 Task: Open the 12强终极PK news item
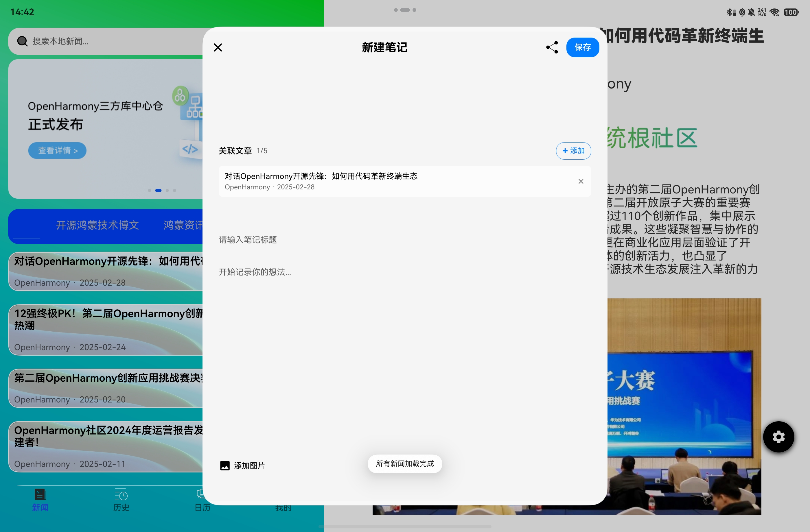pos(106,330)
